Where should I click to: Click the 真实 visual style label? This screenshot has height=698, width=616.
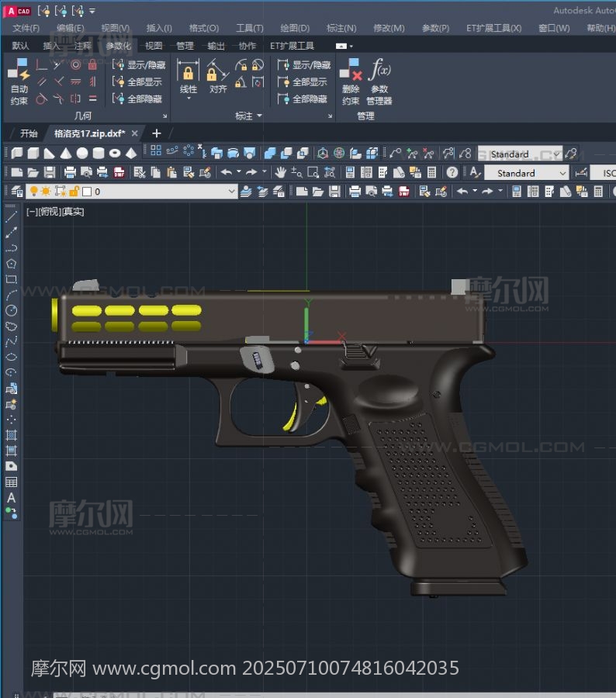pyautogui.click(x=73, y=212)
